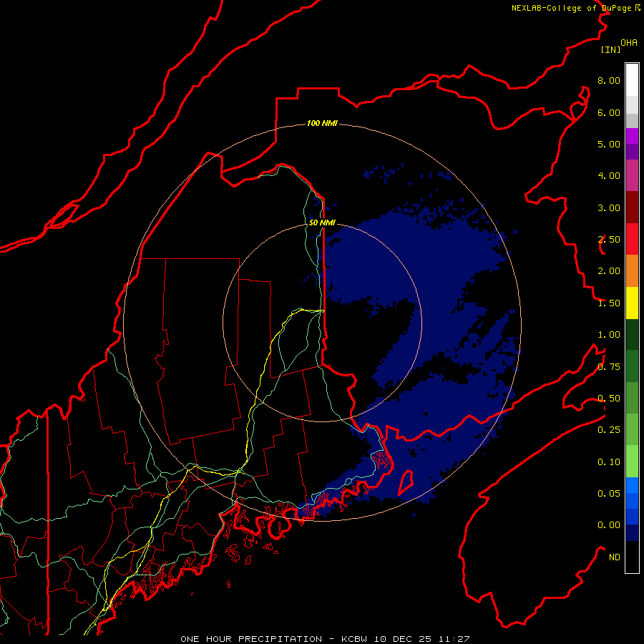Select the 0.75 legend value
The height and width of the screenshot is (644, 644).
click(x=609, y=367)
